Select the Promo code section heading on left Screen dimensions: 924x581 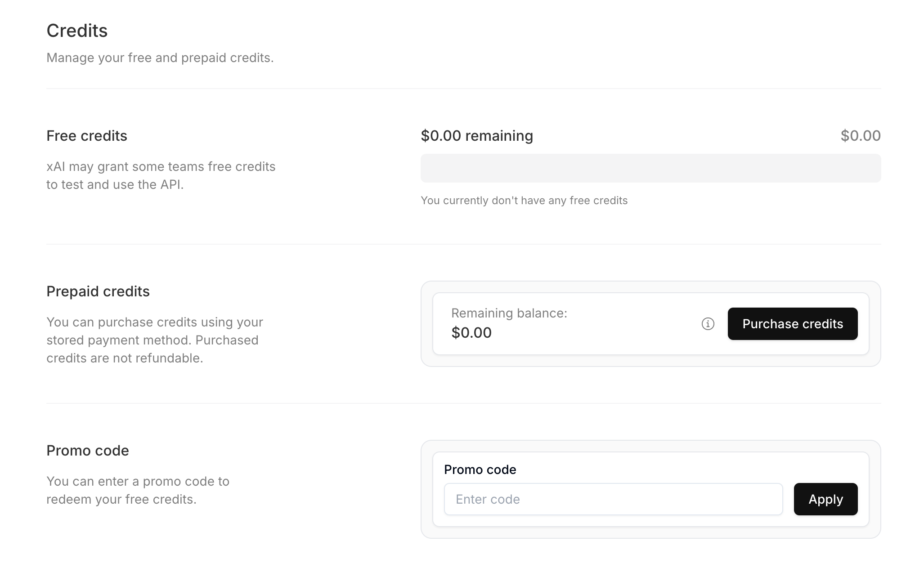[x=88, y=451]
